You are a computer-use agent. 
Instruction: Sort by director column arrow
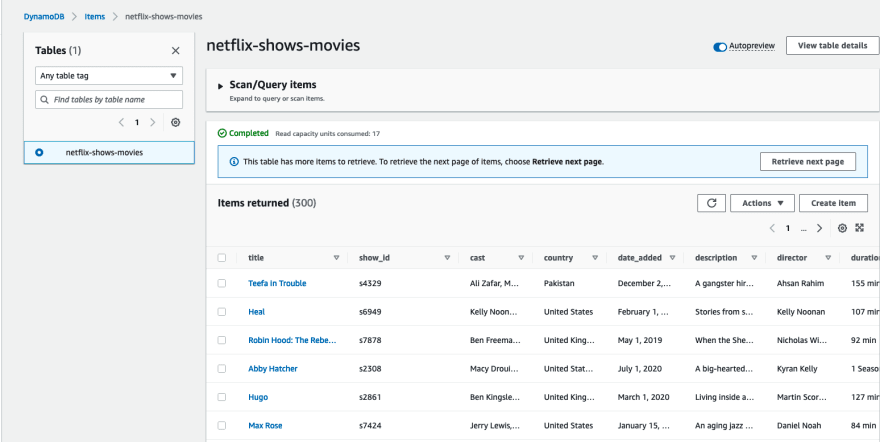828,258
